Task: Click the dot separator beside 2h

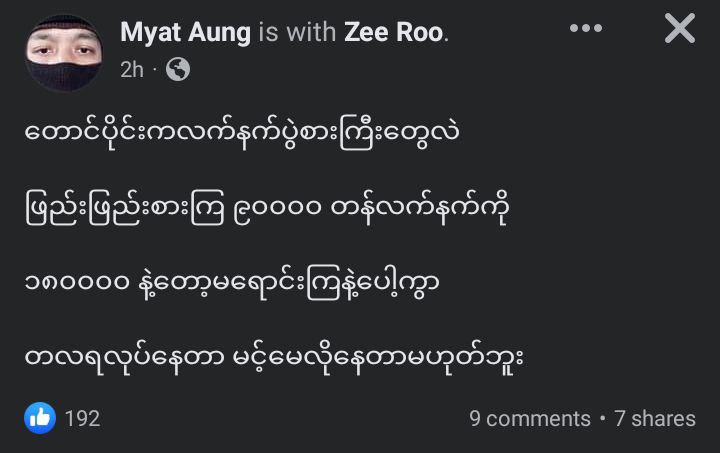Action: click(155, 69)
